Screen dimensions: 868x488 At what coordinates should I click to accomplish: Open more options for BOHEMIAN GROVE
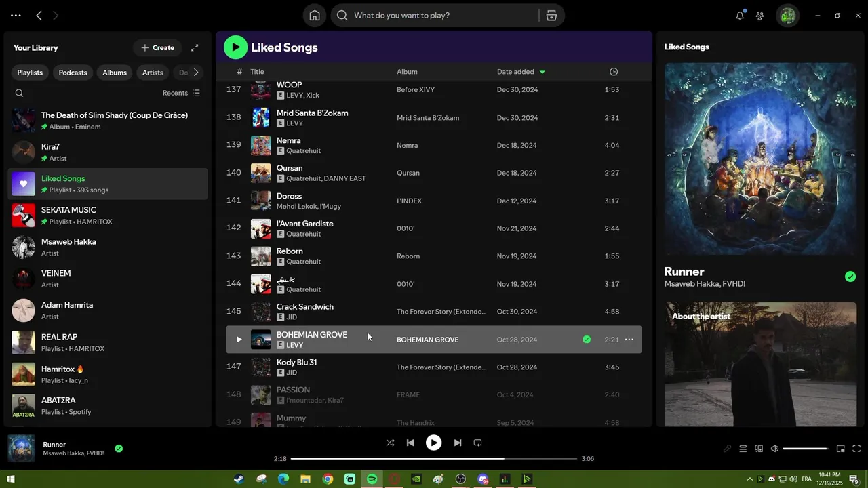tap(629, 340)
